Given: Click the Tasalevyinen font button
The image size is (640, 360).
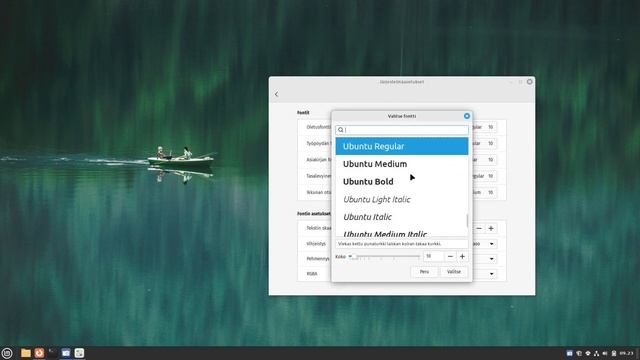Looking at the screenshot, I should (485, 176).
